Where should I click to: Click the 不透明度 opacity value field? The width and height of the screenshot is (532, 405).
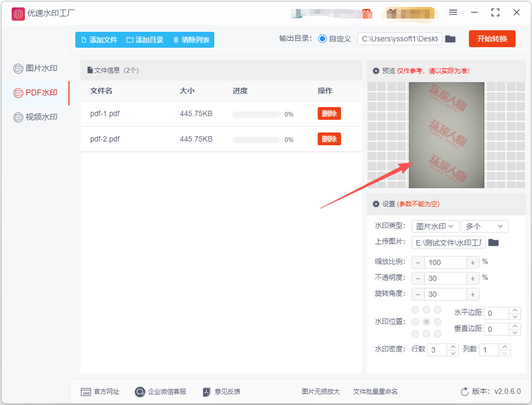pos(446,278)
